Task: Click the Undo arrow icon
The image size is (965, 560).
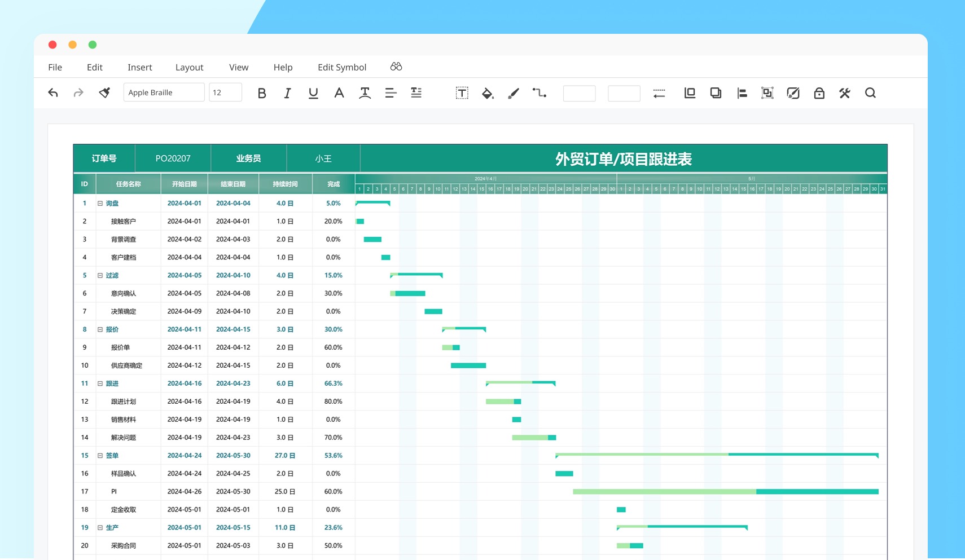Action: [53, 93]
